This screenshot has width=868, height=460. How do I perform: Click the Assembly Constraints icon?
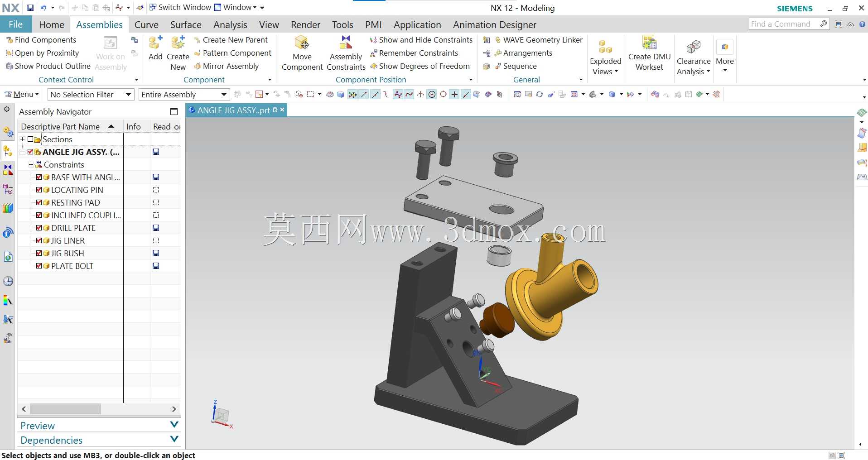click(x=346, y=43)
